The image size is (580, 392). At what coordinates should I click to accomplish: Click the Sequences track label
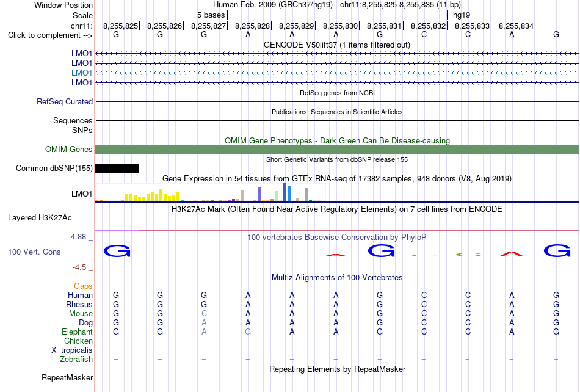click(73, 120)
